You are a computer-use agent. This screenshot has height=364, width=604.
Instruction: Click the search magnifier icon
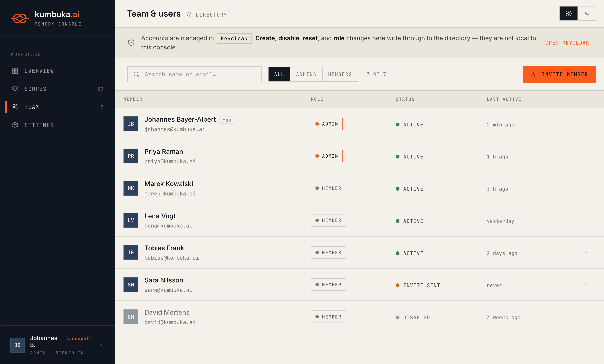(x=136, y=74)
